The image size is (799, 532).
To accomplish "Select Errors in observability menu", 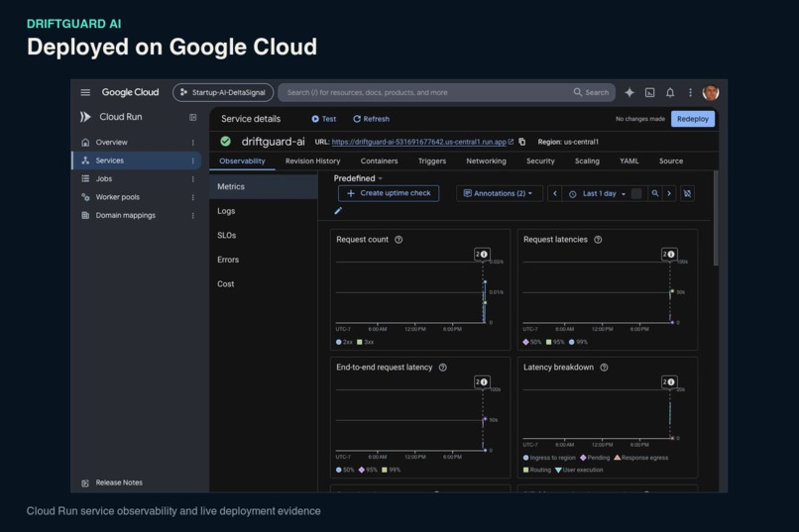I will click(264, 260).
